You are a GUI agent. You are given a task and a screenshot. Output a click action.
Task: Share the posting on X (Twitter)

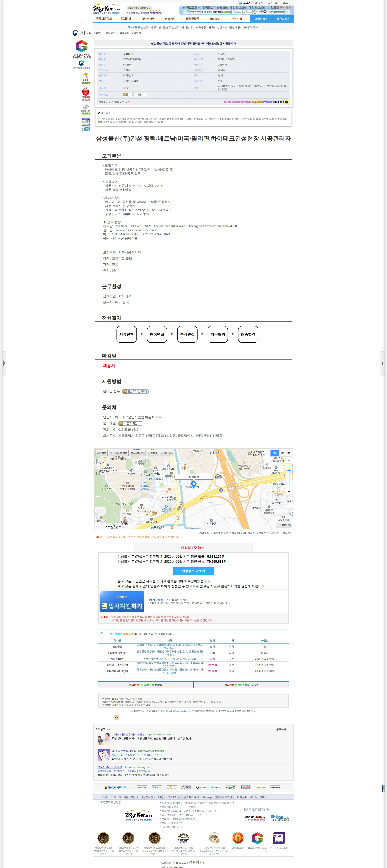pyautogui.click(x=277, y=102)
